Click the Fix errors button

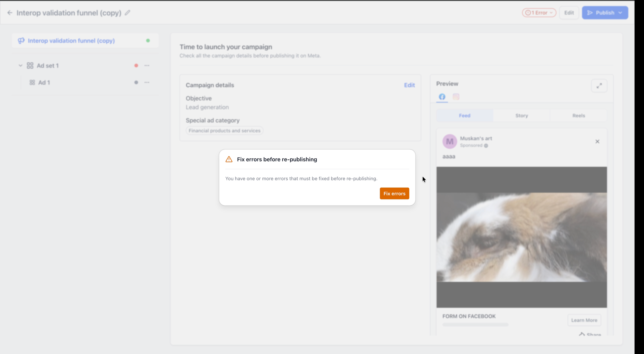tap(394, 193)
